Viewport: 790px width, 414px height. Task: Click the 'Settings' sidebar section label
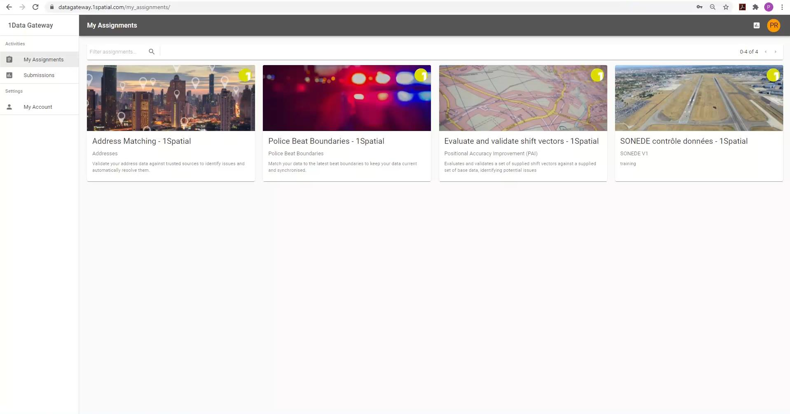click(x=14, y=91)
